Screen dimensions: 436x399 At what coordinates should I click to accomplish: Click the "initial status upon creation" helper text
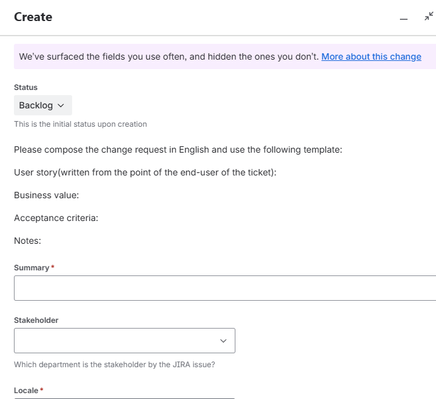pos(80,124)
